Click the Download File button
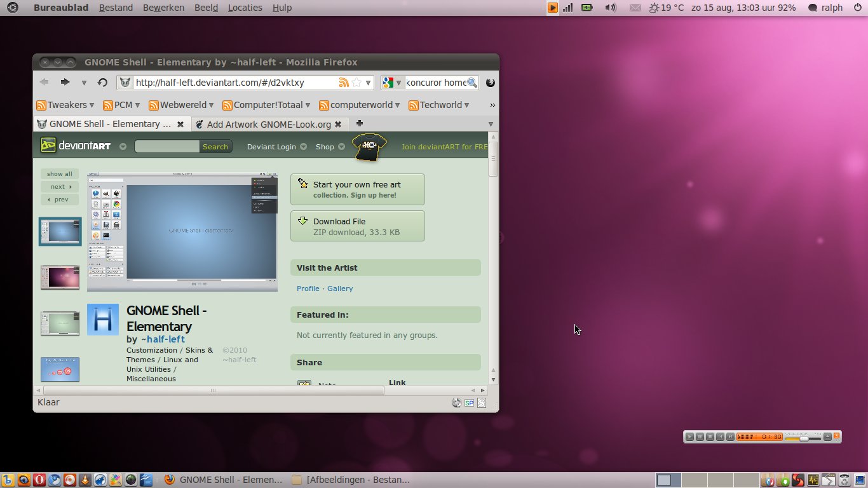Image resolution: width=868 pixels, height=488 pixels. tap(358, 226)
